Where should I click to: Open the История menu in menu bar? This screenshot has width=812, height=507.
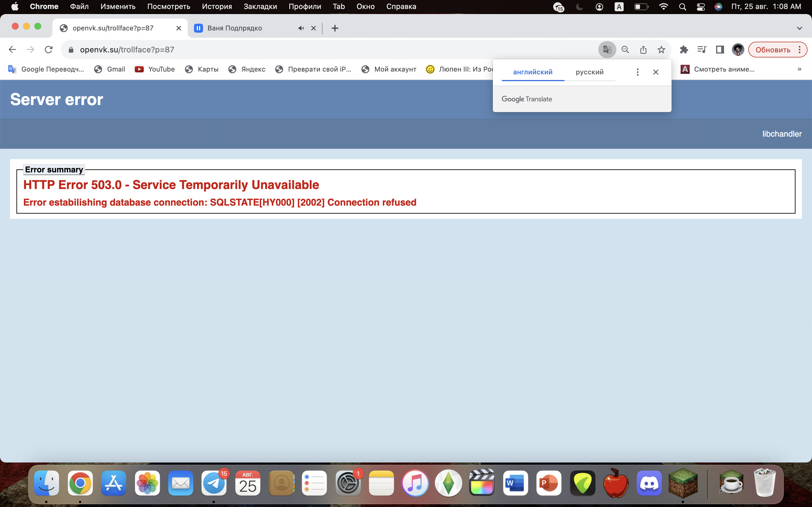tap(217, 7)
